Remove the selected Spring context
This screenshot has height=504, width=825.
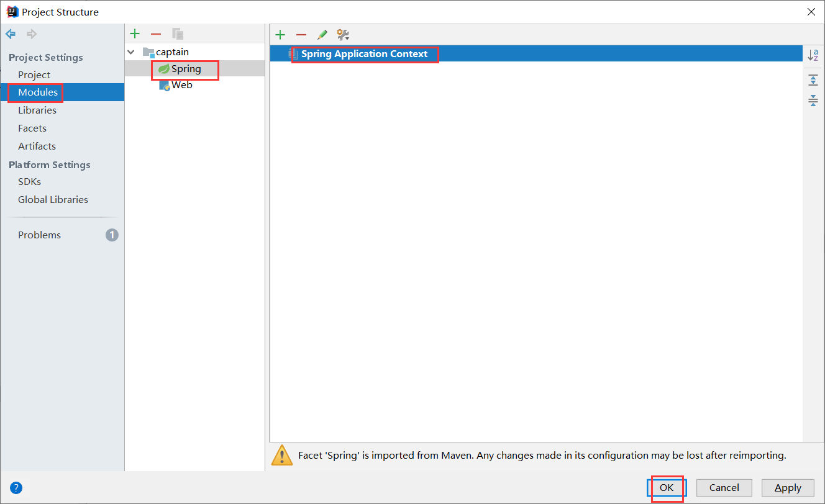(x=301, y=35)
